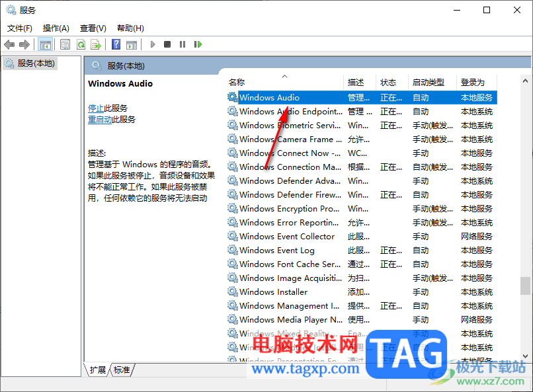Switch to the 标准 tab
533x392 pixels.
pos(122,370)
